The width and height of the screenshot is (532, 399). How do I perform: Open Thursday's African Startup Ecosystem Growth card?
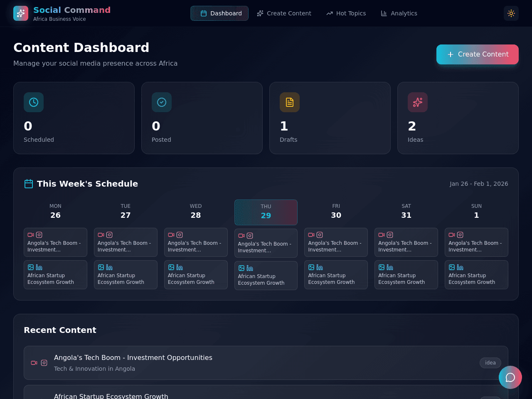(266, 276)
